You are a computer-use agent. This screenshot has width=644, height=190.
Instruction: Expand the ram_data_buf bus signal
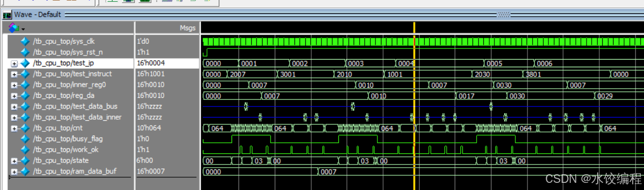tap(14, 172)
